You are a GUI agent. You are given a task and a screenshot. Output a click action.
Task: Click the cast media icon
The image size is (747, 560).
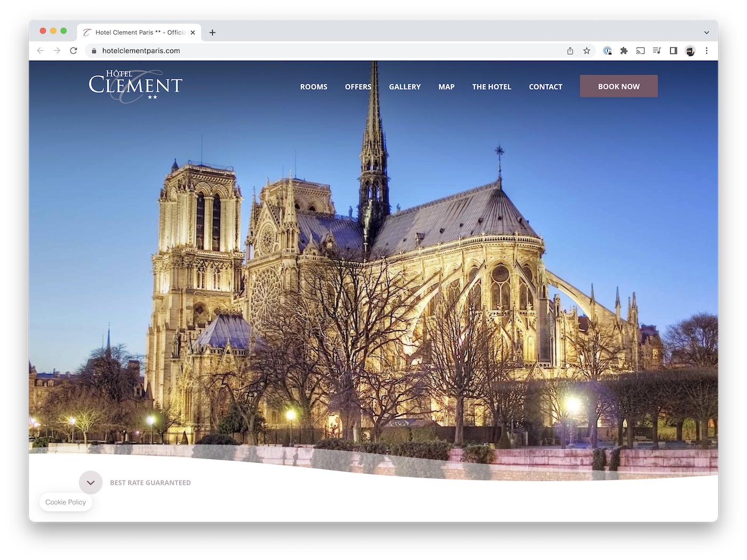[x=640, y=51]
